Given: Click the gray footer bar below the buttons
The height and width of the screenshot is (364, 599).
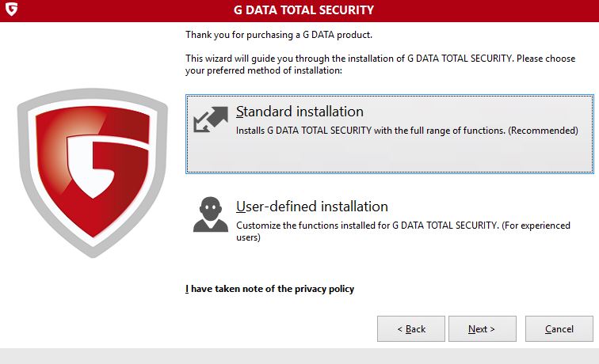Looking at the screenshot, I should tap(299, 356).
